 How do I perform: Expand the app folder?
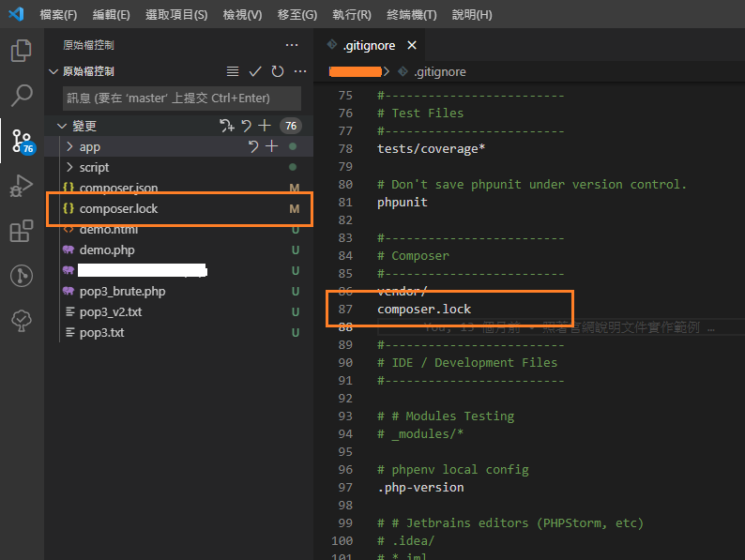point(69,146)
